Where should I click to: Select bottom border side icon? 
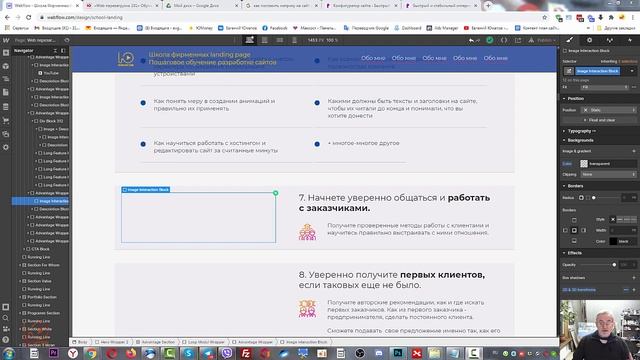(x=574, y=241)
